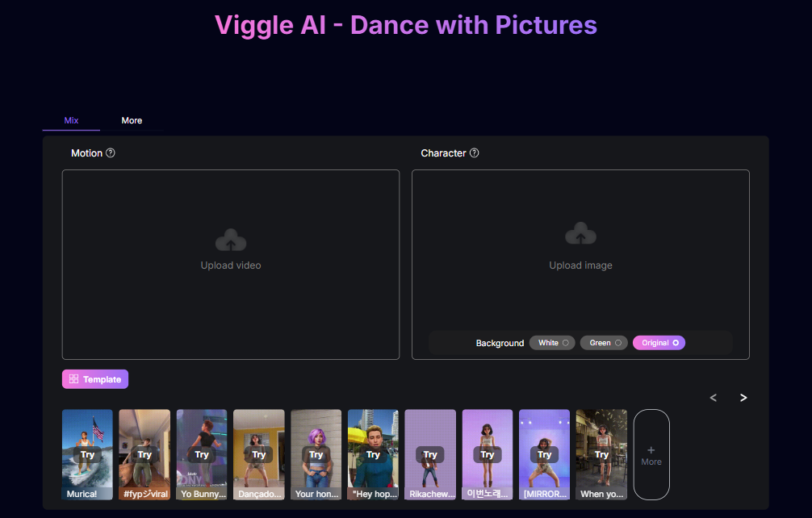The height and width of the screenshot is (518, 812).
Task: Try the #fyp viral template
Action: (x=144, y=454)
